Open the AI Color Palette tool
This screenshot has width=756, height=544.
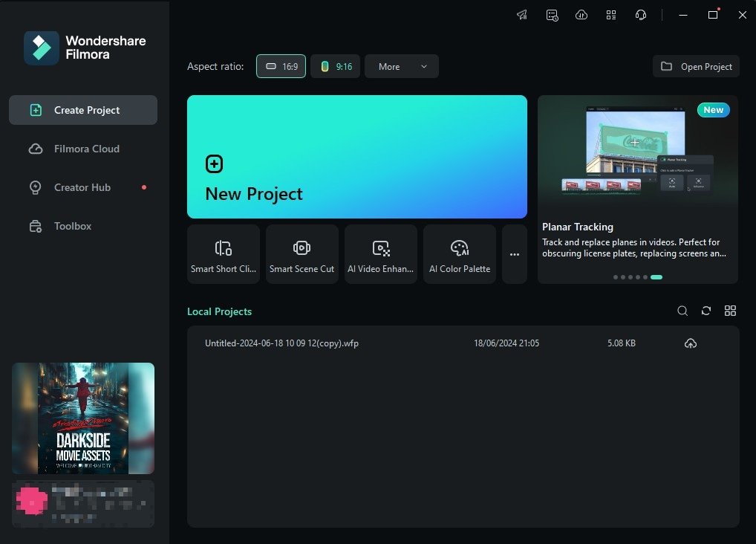click(459, 253)
